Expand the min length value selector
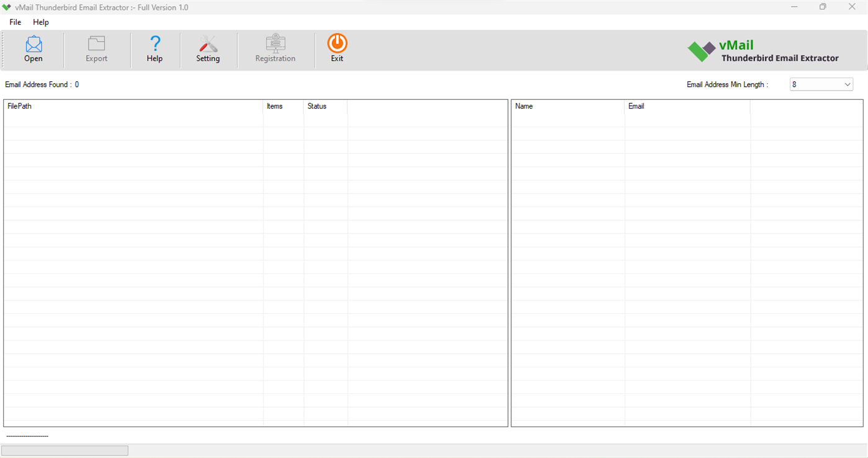Screen dimensions: 868x458 848,84
